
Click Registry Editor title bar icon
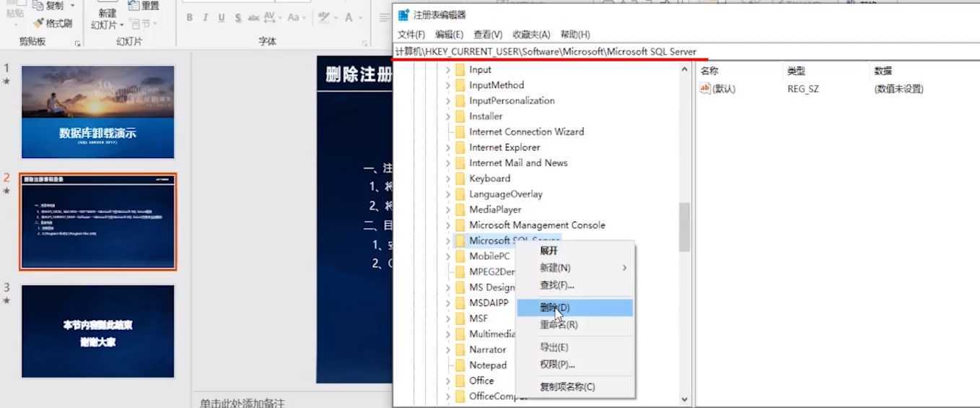tap(403, 14)
